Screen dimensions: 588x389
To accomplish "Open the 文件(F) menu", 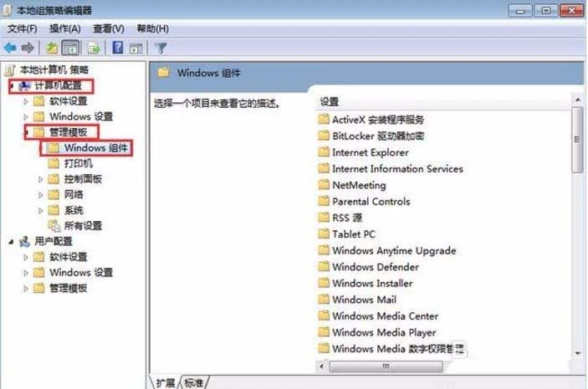I will pos(23,28).
